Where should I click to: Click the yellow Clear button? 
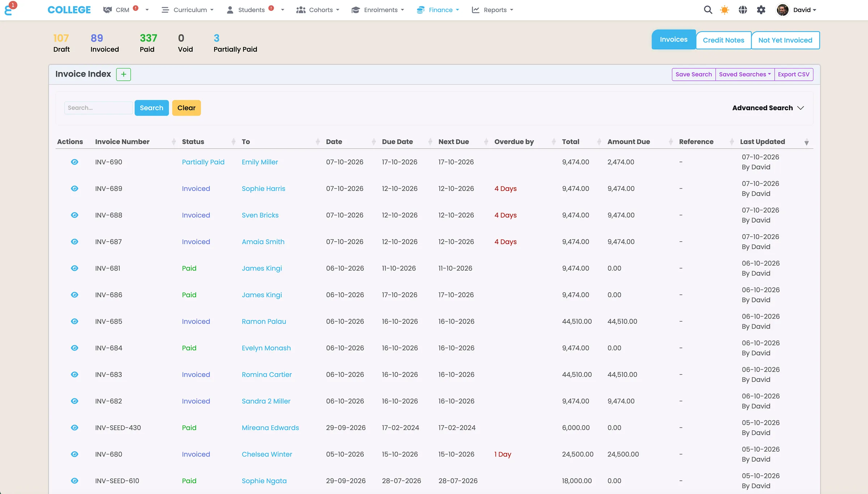186,108
